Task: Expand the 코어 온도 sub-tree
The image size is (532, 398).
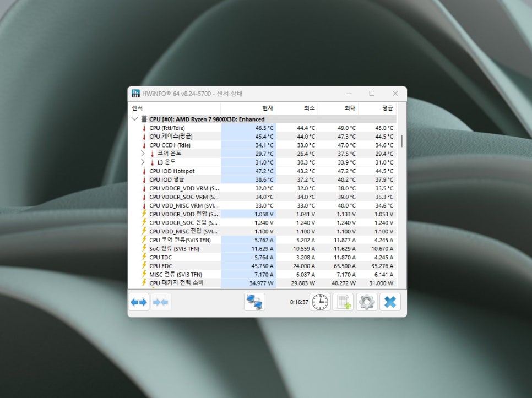Action: [143, 154]
